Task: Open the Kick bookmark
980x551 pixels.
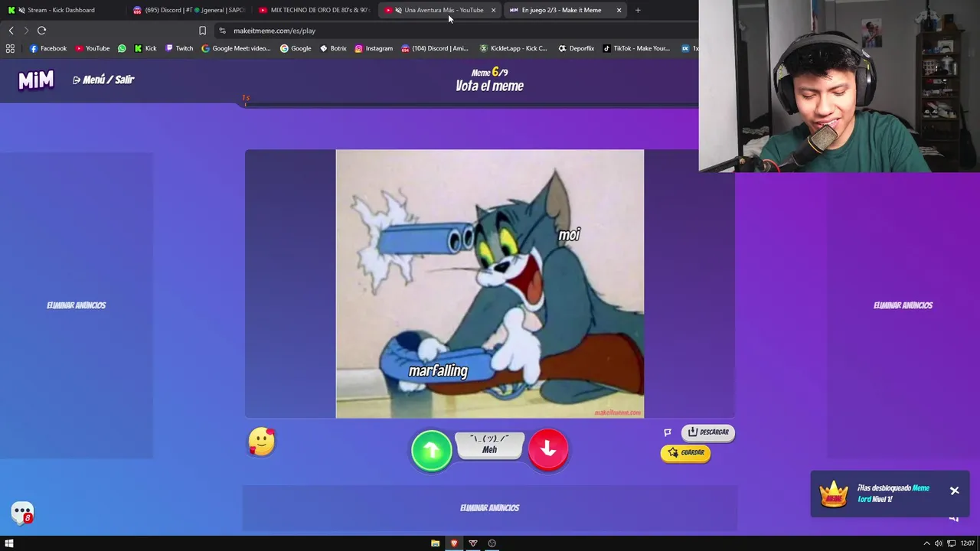Action: click(x=145, y=48)
